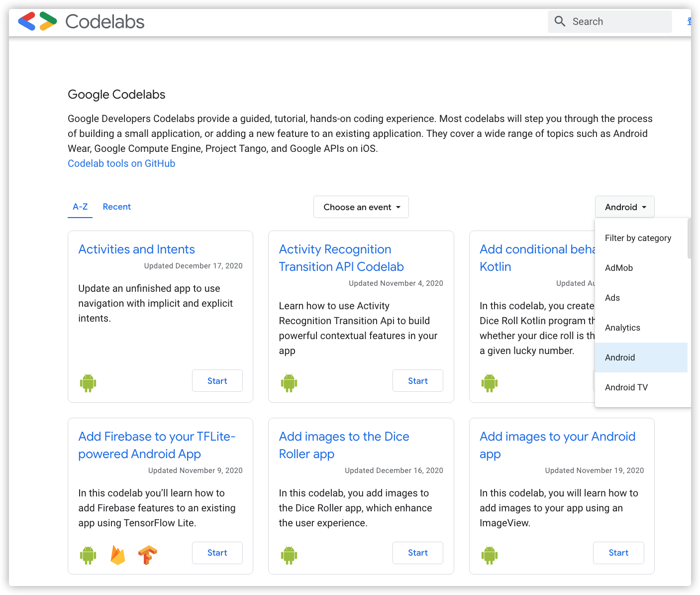Click Android icon on Activity Recognition card

pos(289,382)
